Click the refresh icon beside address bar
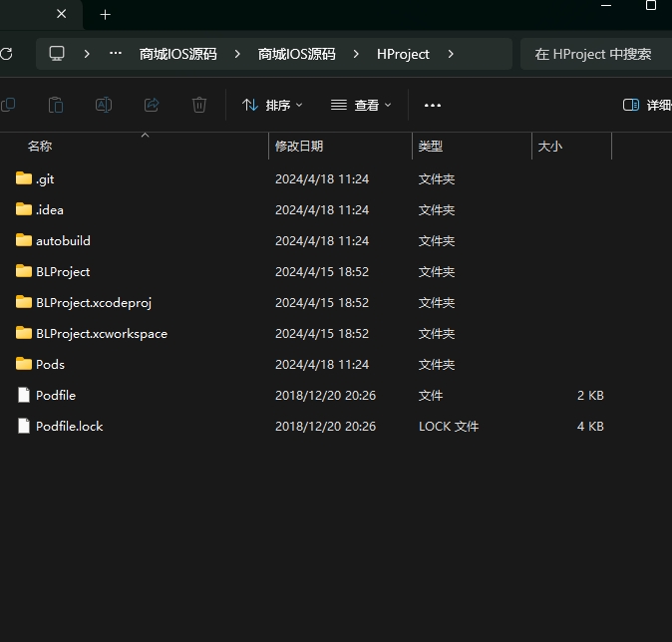 pyautogui.click(x=6, y=54)
